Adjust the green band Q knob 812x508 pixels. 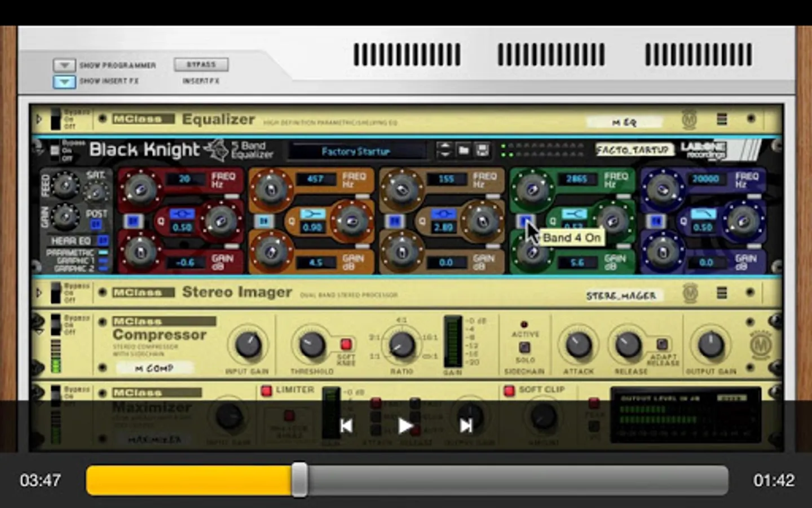point(613,221)
